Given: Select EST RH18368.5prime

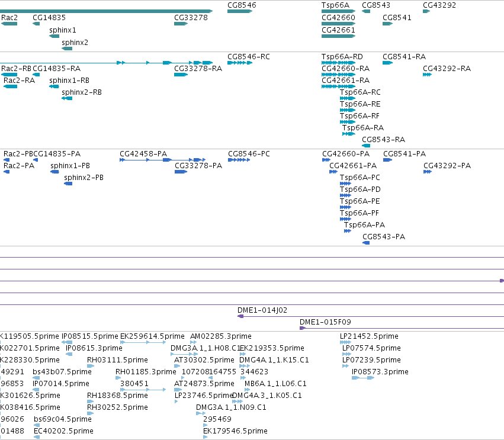Looking at the screenshot, I should [x=117, y=396].
